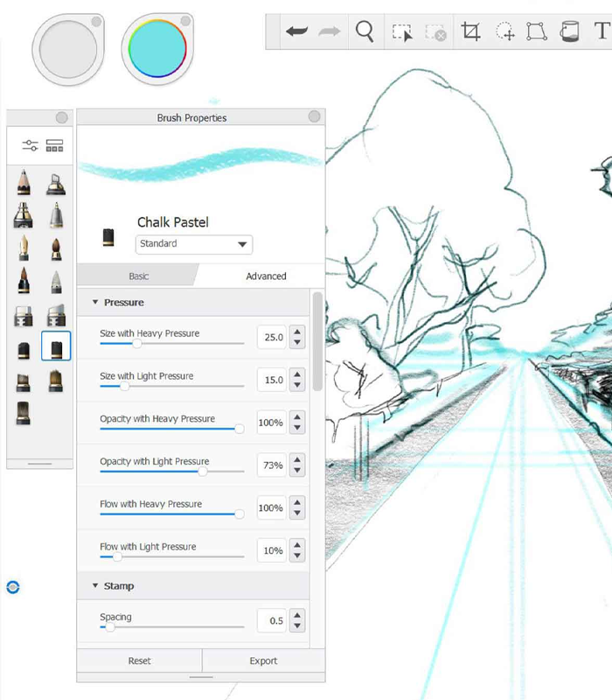This screenshot has width=612, height=700.
Task: Click the Spacing slider handle
Action: point(110,626)
